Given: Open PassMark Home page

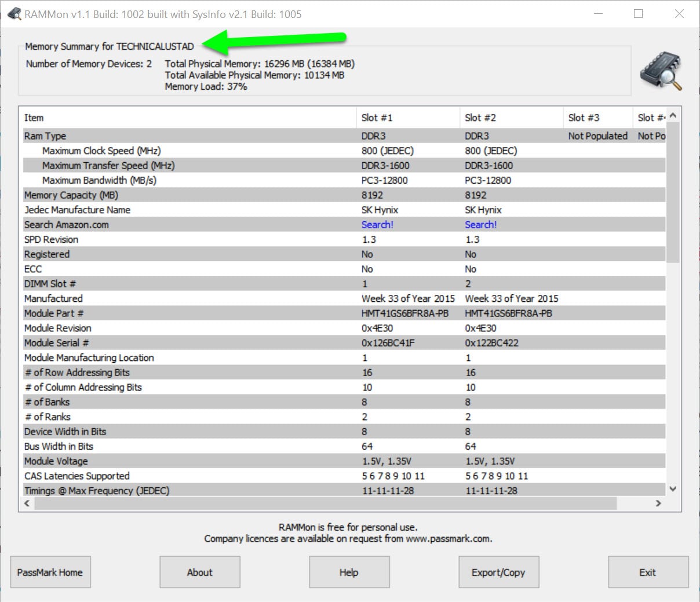Looking at the screenshot, I should 50,572.
